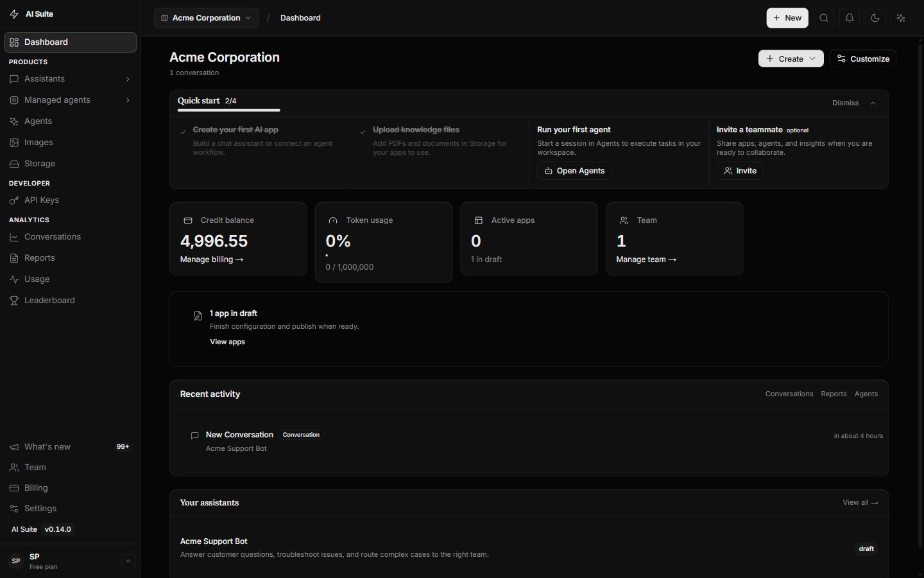This screenshot has height=578, width=924.
Task: Open the notifications bell icon
Action: click(850, 18)
